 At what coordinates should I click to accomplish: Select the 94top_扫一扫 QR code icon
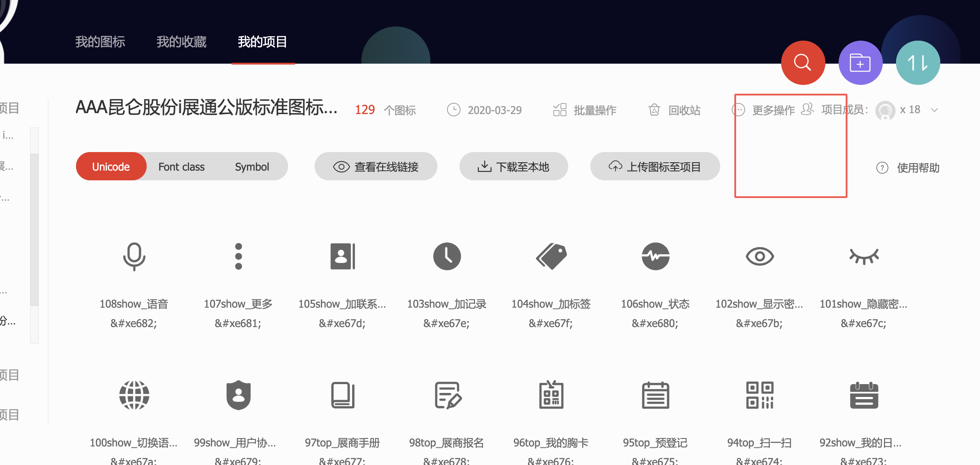click(x=760, y=395)
